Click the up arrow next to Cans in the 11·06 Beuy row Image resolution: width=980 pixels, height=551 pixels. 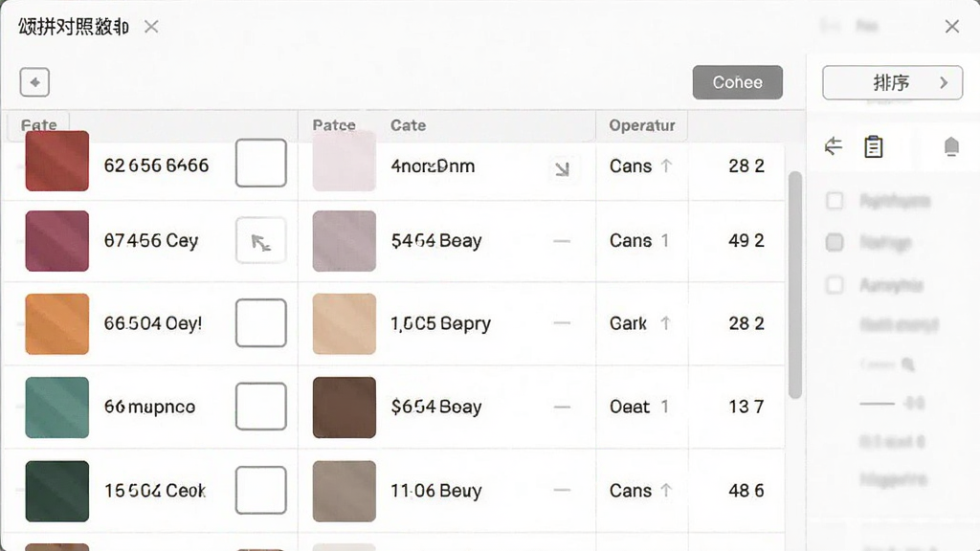(x=666, y=491)
